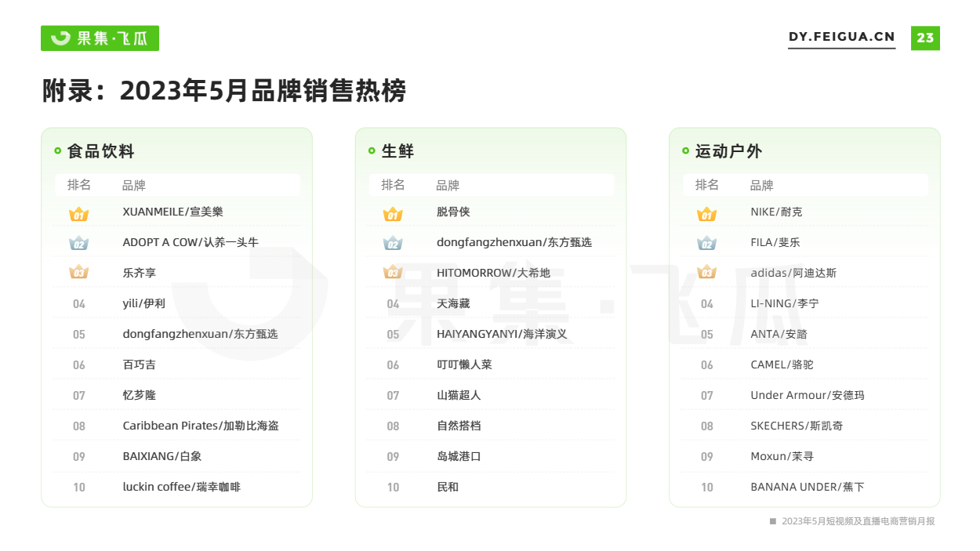The height and width of the screenshot is (551, 980).
Task: Click Under Armour/安德玛 entry
Action: 808,395
